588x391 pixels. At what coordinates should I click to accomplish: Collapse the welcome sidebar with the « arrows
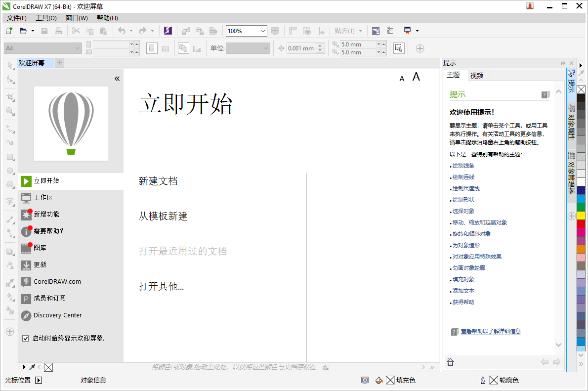tap(117, 79)
